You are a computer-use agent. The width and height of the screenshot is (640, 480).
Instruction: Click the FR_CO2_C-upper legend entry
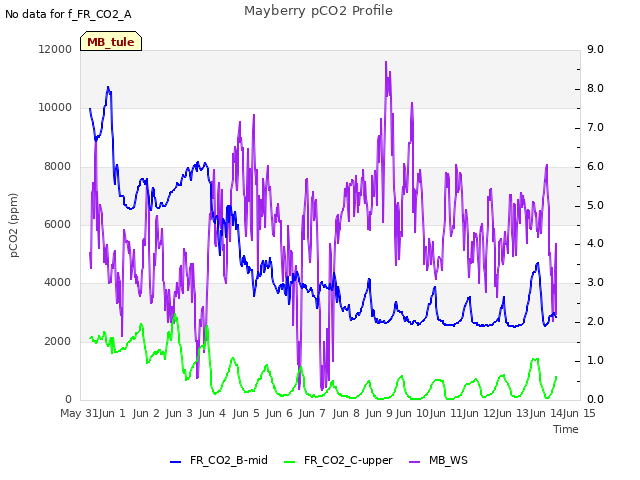[338, 460]
